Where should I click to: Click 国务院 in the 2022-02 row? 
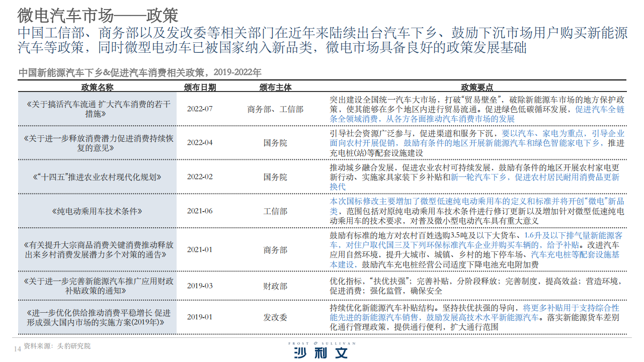point(275,177)
